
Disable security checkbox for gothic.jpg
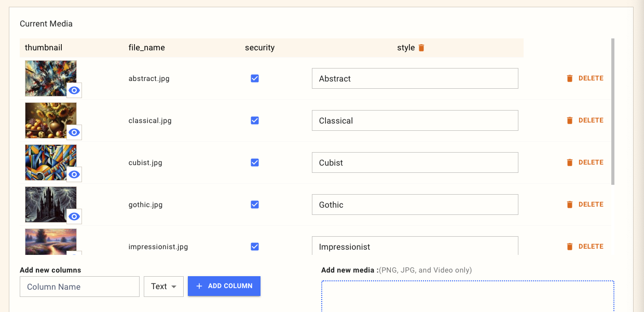tap(255, 205)
